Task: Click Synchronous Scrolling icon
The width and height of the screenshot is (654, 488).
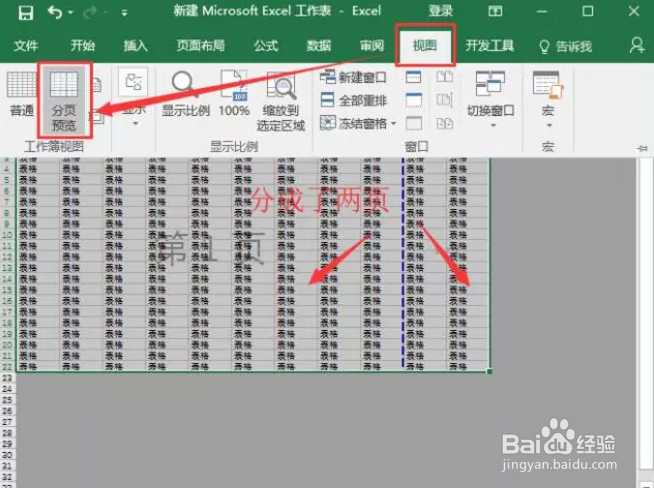Action: 444,100
